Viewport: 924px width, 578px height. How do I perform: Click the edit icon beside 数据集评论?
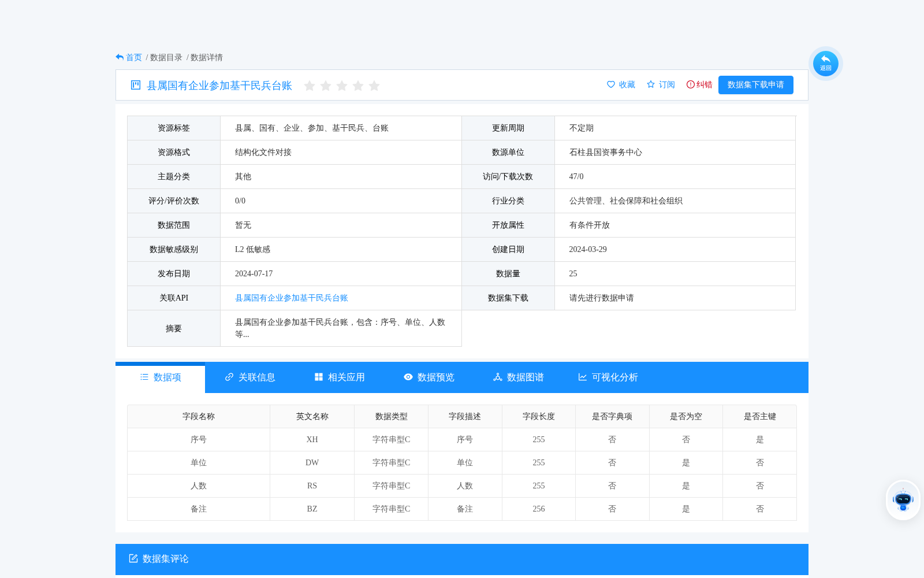tap(133, 558)
